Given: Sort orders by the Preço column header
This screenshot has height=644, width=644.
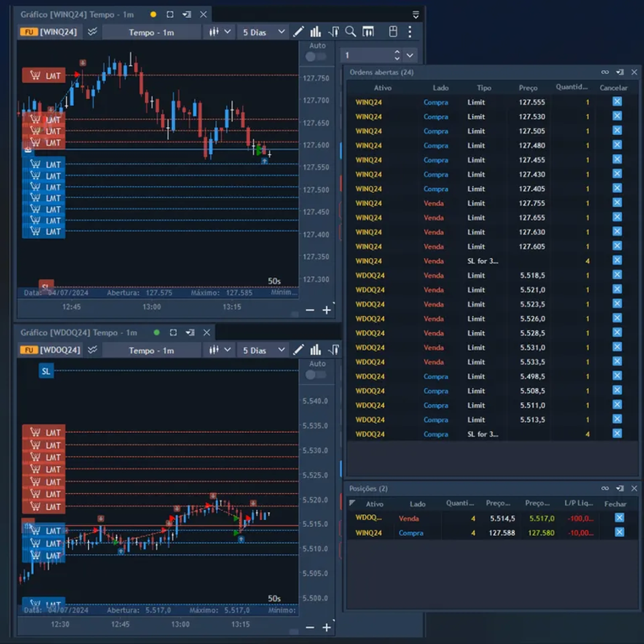Looking at the screenshot, I should click(528, 88).
